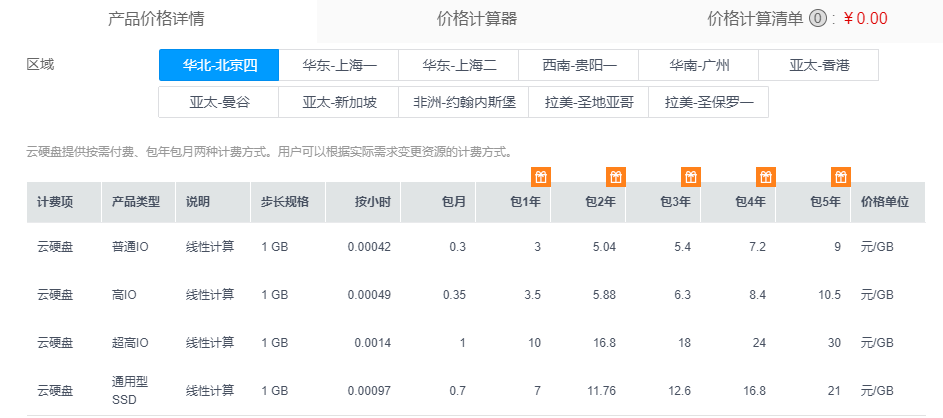Select region 亚太-新加坡
The image size is (943, 418).
click(x=339, y=102)
